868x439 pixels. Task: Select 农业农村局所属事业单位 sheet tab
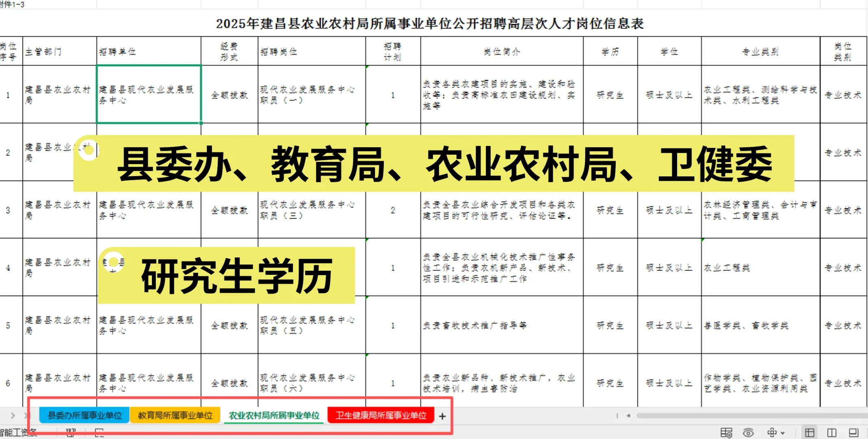(x=274, y=415)
